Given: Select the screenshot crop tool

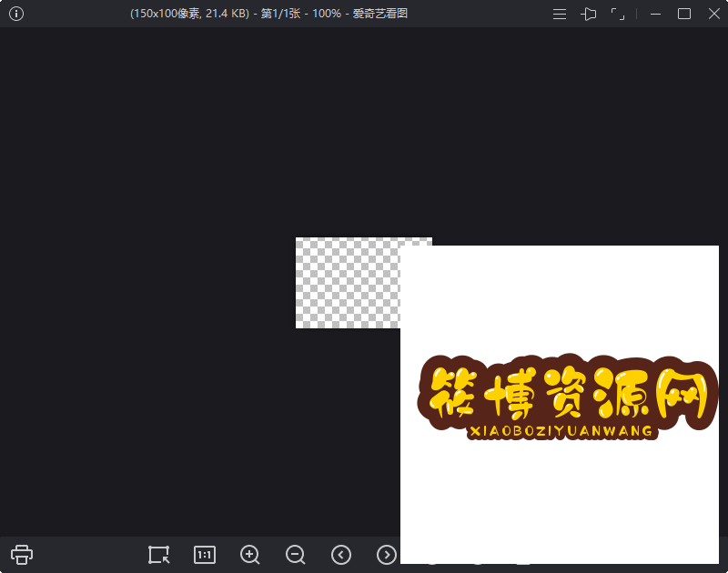Looking at the screenshot, I should (158, 555).
